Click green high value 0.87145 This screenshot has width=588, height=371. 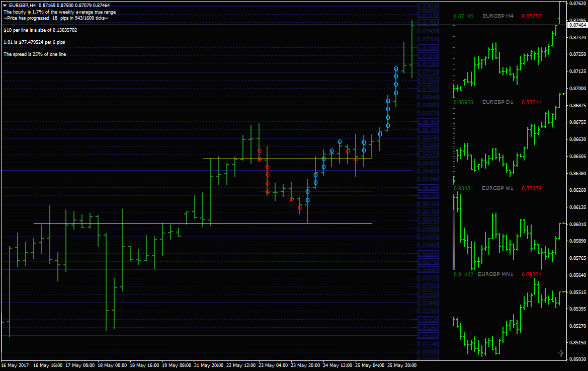pos(463,16)
